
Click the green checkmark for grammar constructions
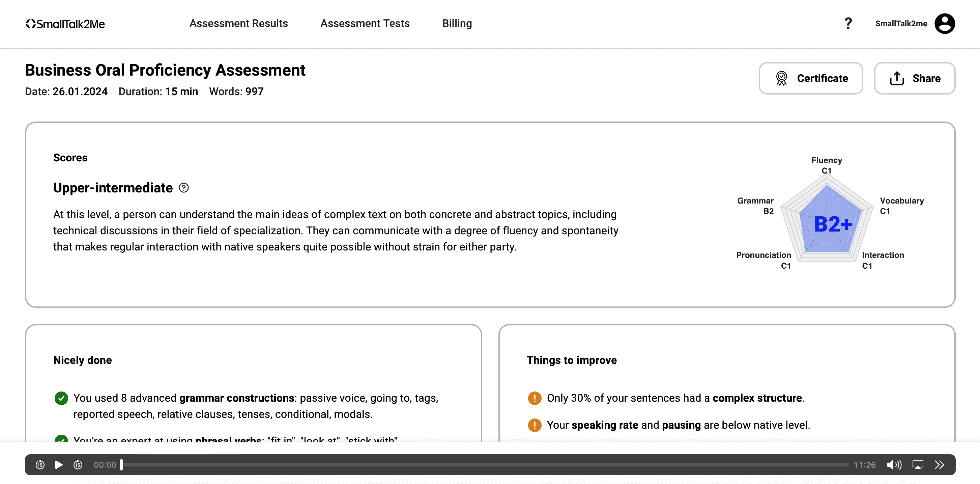[61, 398]
